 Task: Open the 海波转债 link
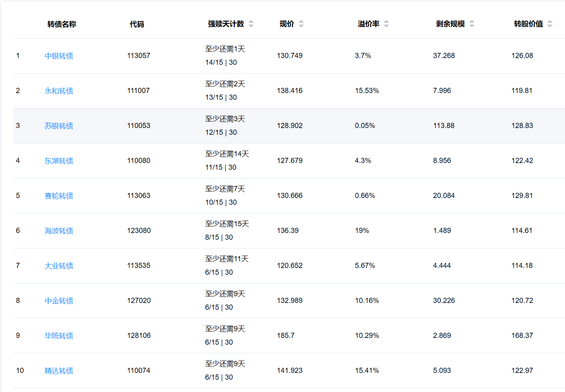[x=59, y=231]
